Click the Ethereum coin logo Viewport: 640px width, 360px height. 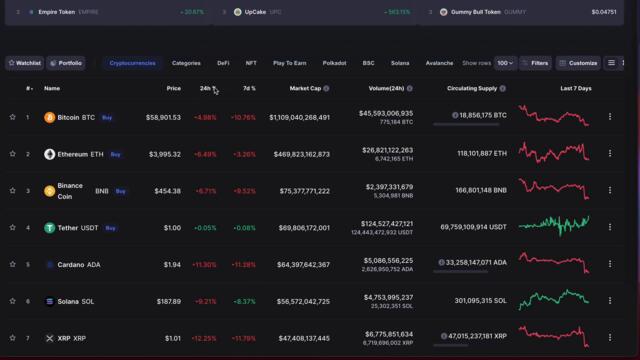tap(49, 154)
